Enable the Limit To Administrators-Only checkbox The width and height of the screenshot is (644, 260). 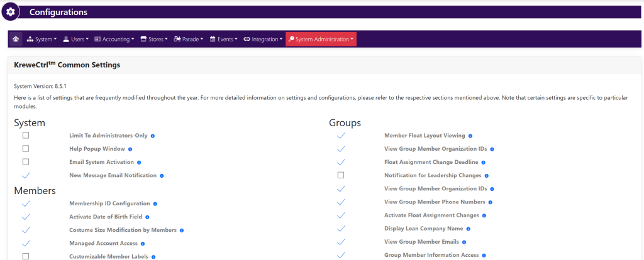pos(26,135)
